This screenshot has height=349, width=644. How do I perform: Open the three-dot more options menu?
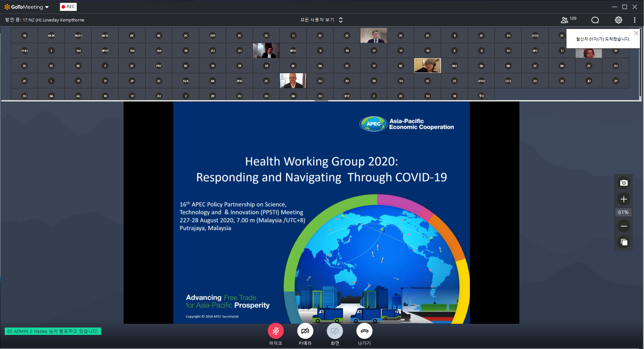click(x=634, y=20)
